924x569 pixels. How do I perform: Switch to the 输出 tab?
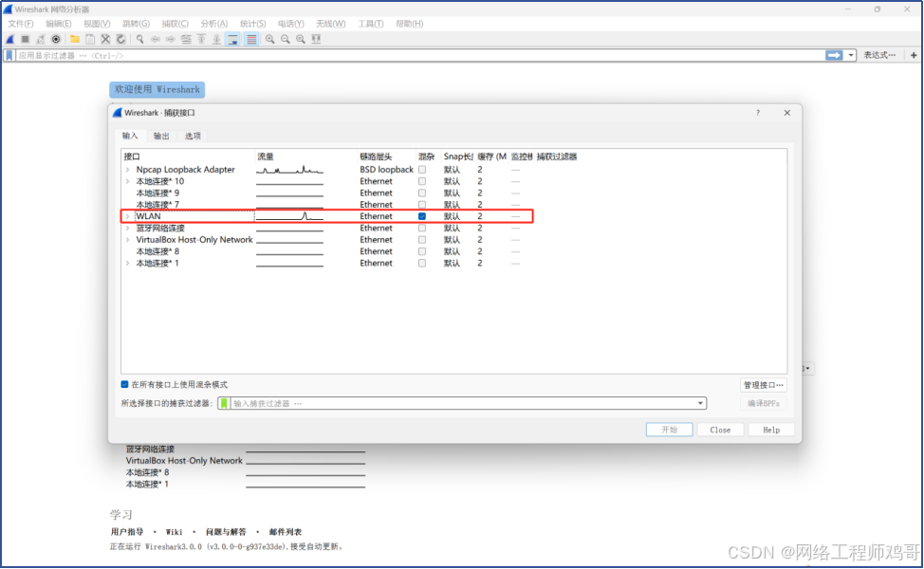tap(161, 136)
